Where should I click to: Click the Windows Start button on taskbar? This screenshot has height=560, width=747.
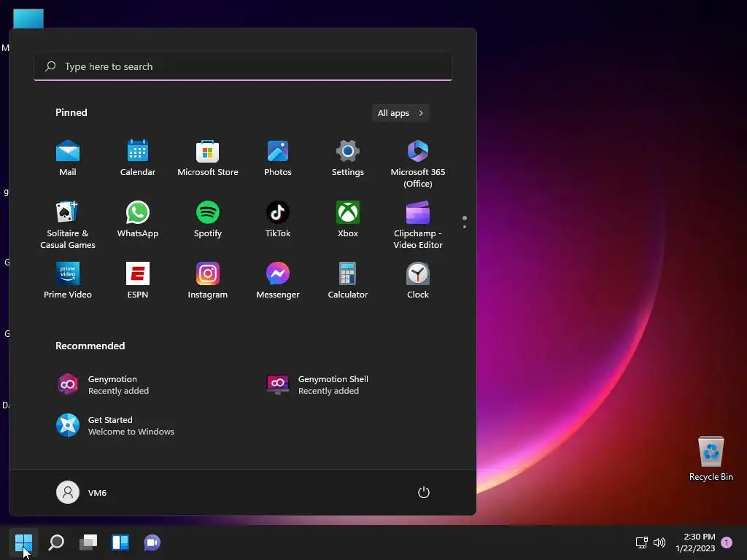pyautogui.click(x=23, y=542)
